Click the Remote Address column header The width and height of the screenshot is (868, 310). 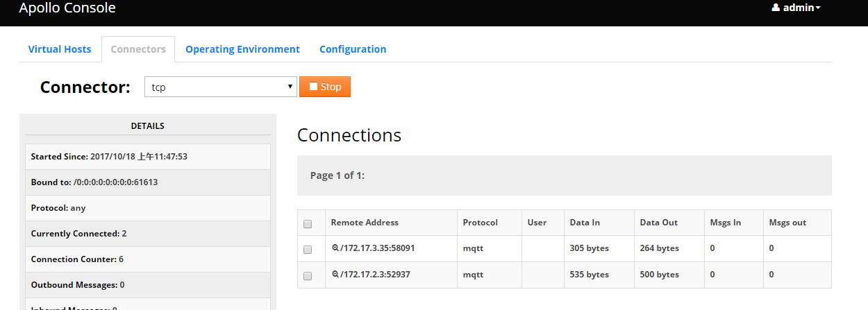click(365, 223)
